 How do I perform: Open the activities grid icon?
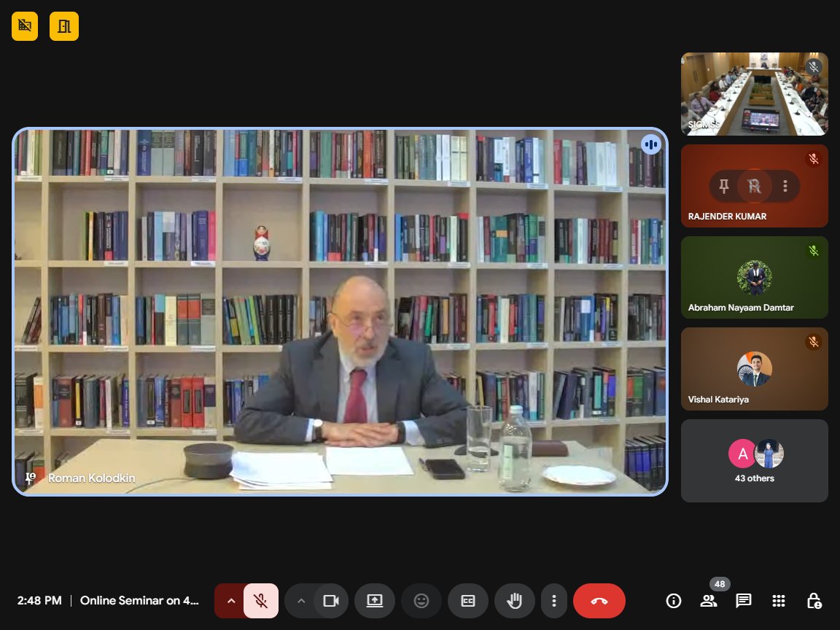(779, 601)
